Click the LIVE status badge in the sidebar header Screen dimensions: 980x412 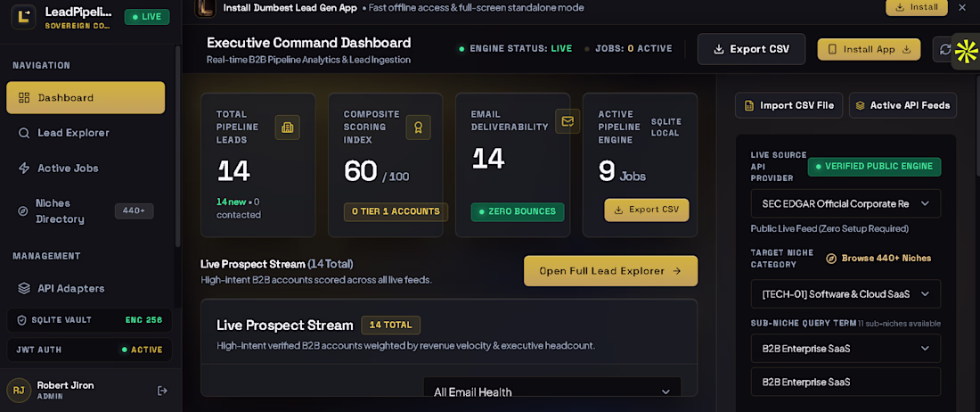[147, 16]
